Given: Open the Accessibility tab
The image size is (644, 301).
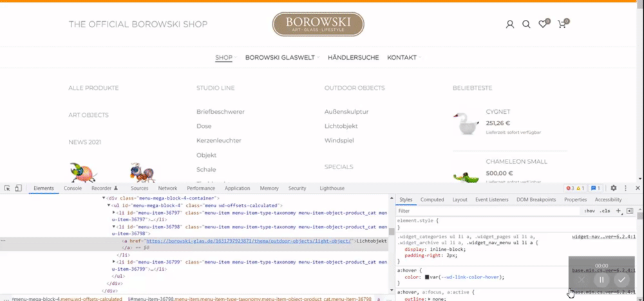Looking at the screenshot, I should tap(609, 200).
